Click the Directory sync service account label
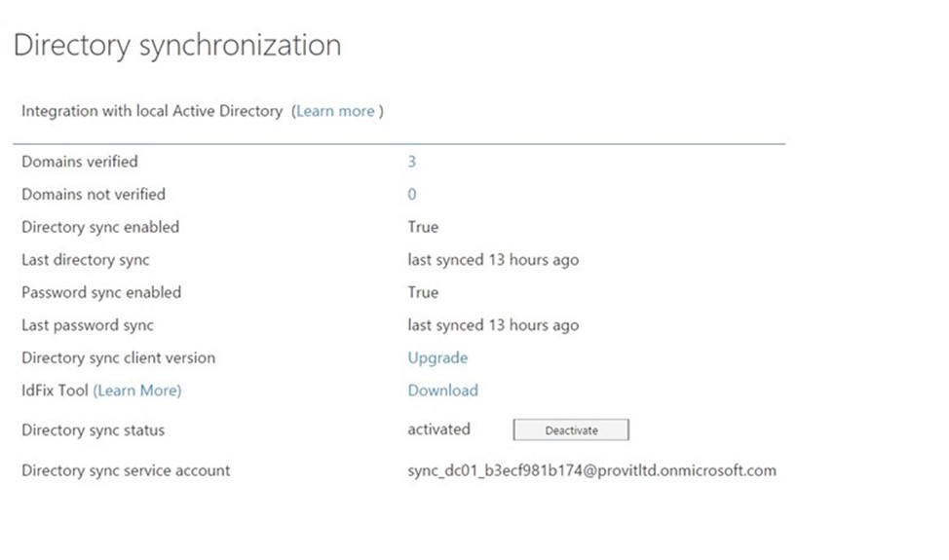Screen dimensions: 949x560 click(x=126, y=470)
